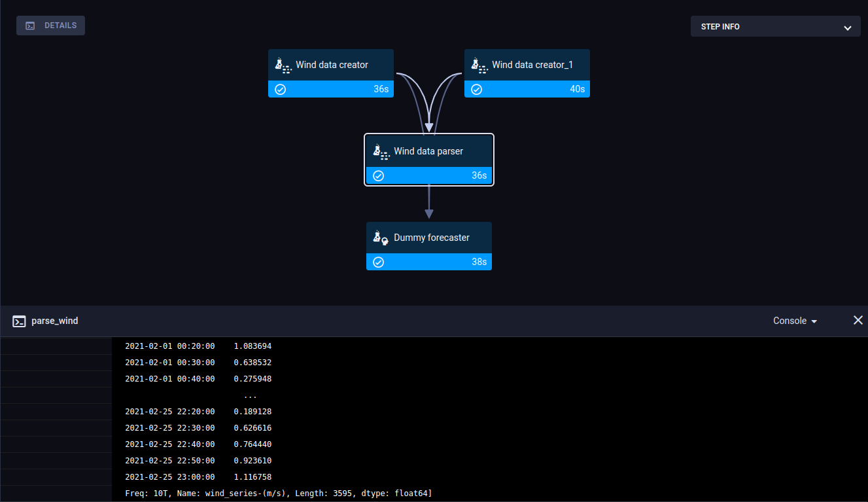Click the Dummy forecaster 38s status bar
This screenshot has height=502, width=868.
(429, 262)
